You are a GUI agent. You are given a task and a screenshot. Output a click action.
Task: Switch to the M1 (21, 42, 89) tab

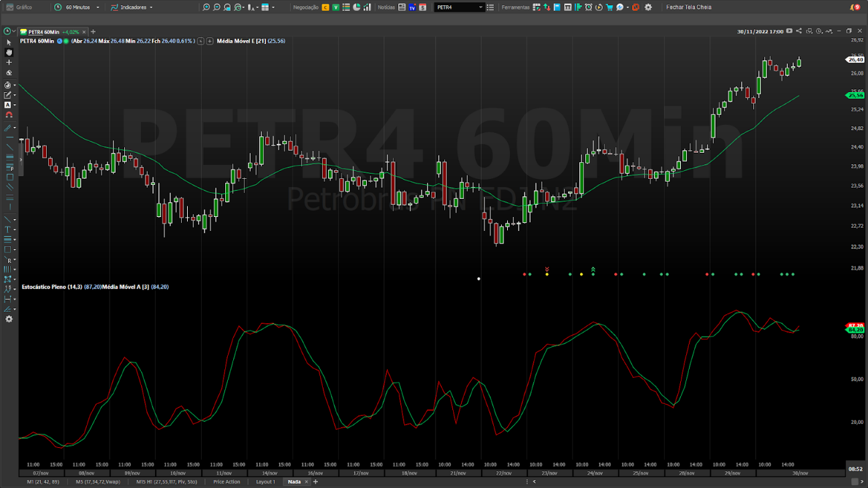[43, 481]
